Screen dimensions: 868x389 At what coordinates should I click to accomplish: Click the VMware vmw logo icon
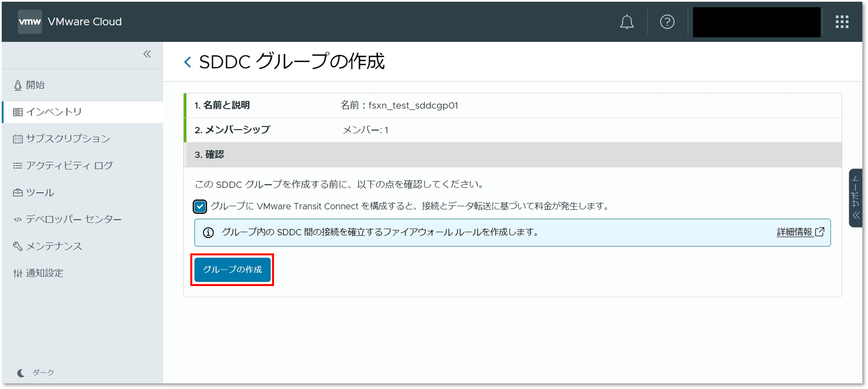[x=30, y=21]
